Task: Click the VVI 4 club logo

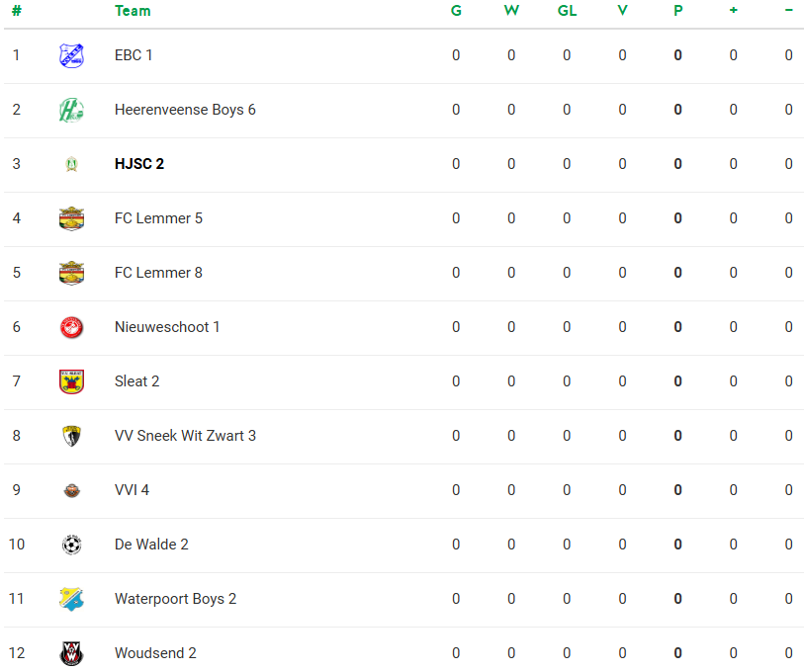Action: pyautogui.click(x=71, y=490)
